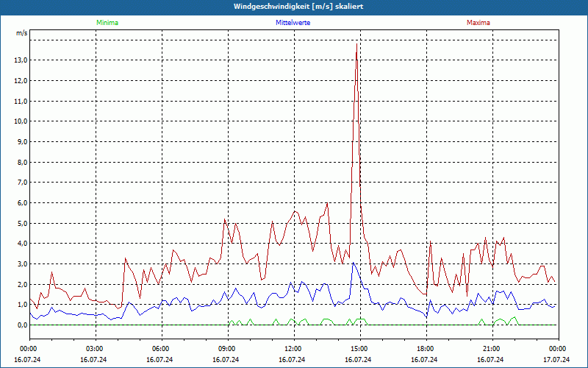Click the 21:00 time axis label
Screen dimensions: 588x368
coord(492,349)
